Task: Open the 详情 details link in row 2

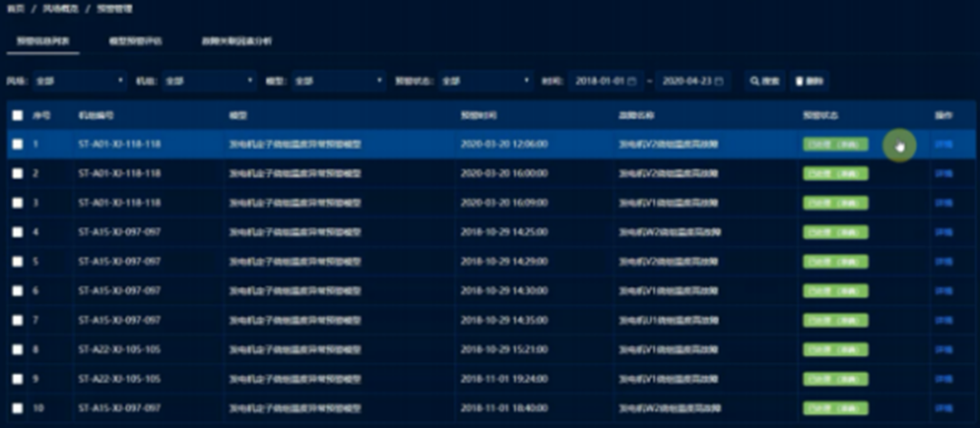Action: tap(944, 174)
